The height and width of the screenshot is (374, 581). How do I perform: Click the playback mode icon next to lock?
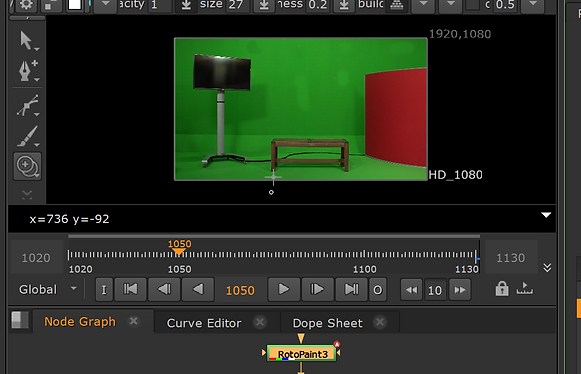click(525, 288)
